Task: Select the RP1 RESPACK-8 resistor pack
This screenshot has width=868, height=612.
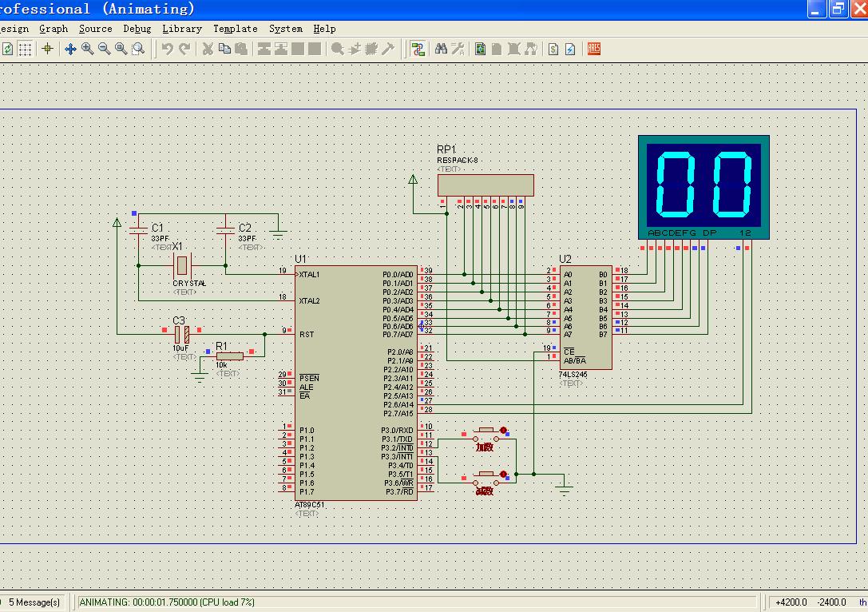Action: click(486, 185)
